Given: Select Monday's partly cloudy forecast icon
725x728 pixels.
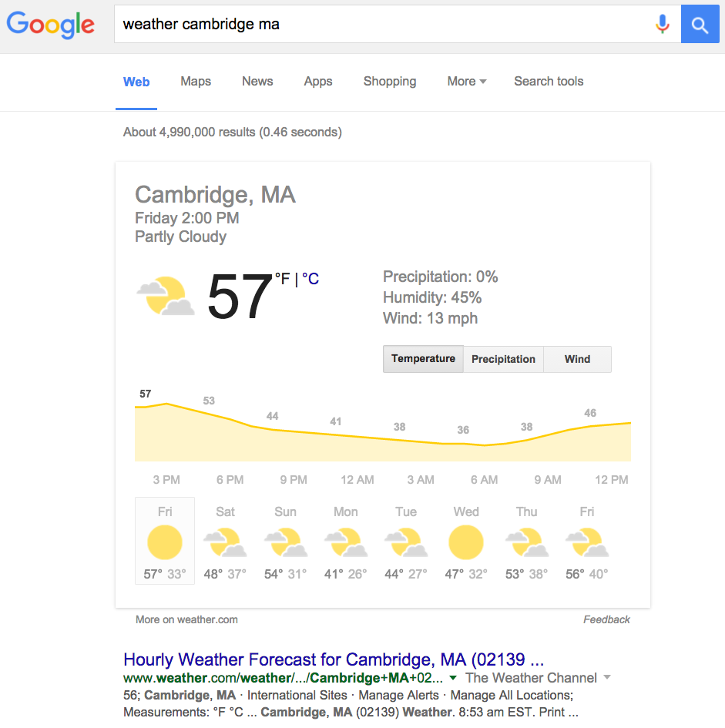Looking at the screenshot, I should 345,542.
